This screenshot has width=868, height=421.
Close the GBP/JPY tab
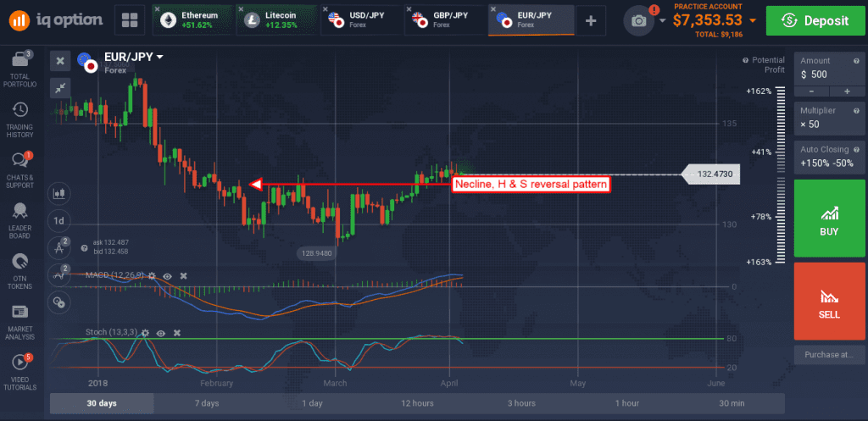(x=409, y=9)
